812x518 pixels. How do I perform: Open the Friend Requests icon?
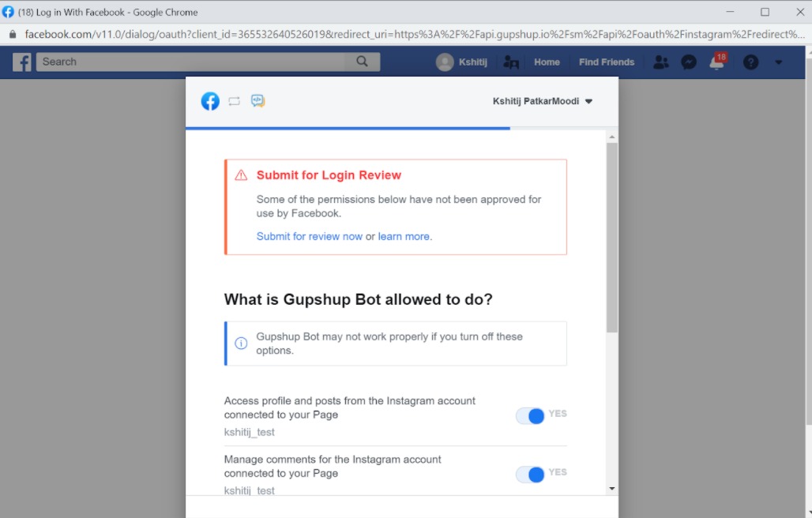click(x=660, y=62)
